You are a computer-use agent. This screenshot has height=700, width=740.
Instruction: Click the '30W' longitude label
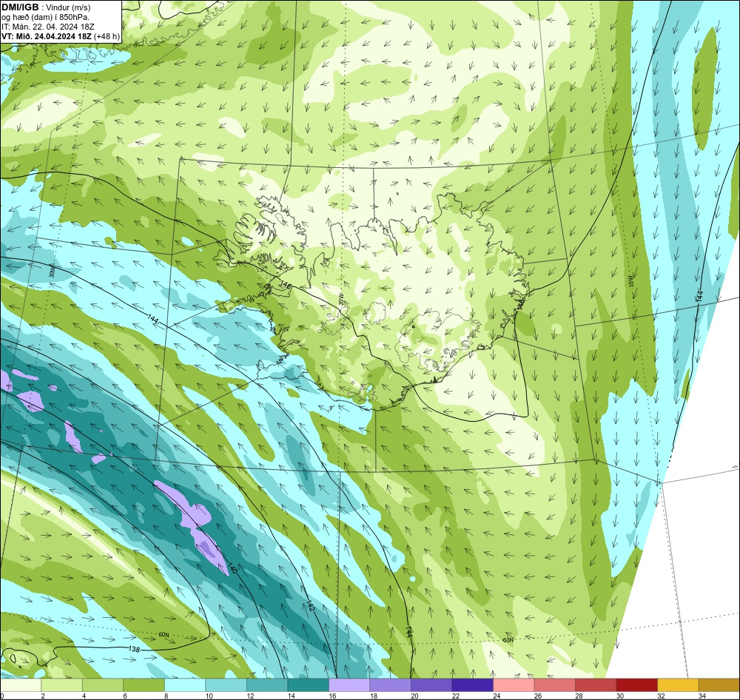click(x=52, y=272)
